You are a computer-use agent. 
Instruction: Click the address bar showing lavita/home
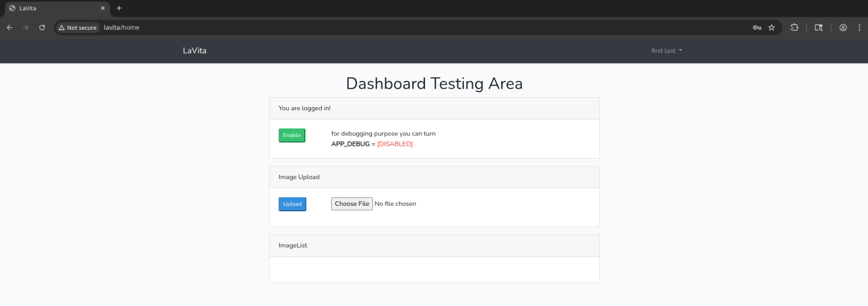[x=397, y=28]
